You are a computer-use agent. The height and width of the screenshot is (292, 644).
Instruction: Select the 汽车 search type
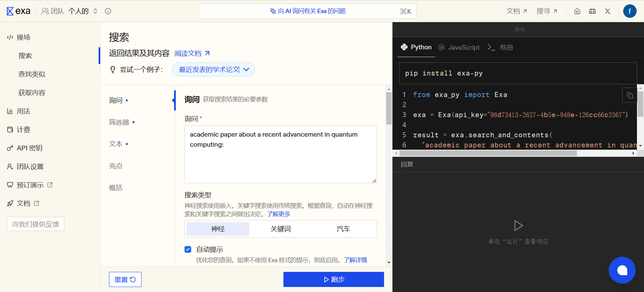tap(343, 229)
